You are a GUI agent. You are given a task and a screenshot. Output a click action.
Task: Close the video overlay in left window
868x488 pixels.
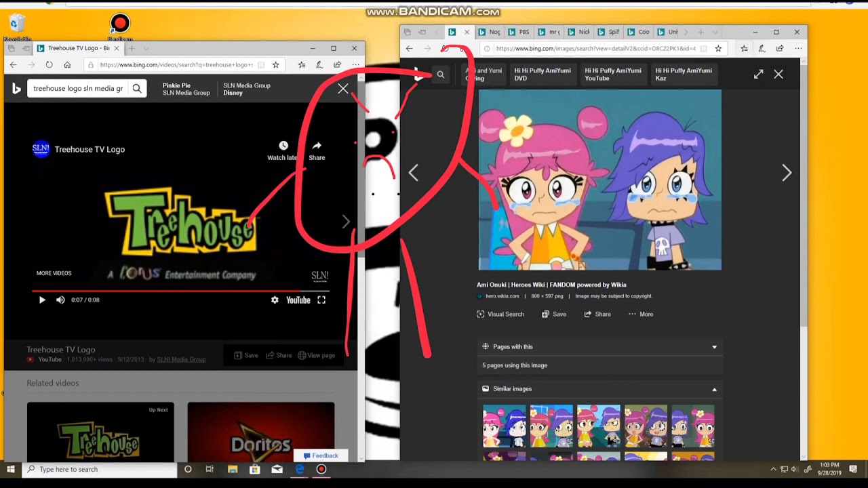(343, 89)
